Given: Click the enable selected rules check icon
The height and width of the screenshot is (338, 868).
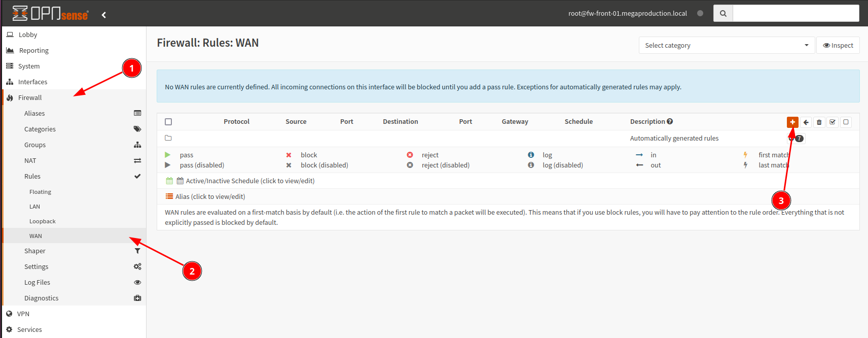Looking at the screenshot, I should click(x=833, y=122).
